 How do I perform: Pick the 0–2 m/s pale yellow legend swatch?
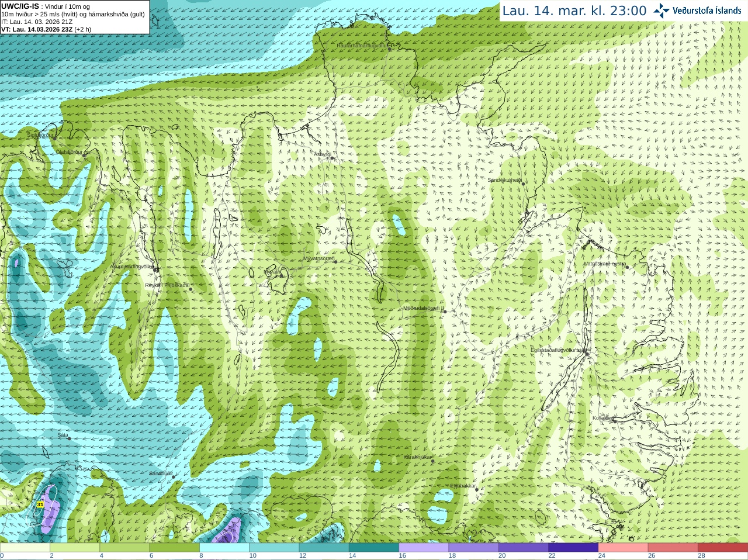click(25, 548)
